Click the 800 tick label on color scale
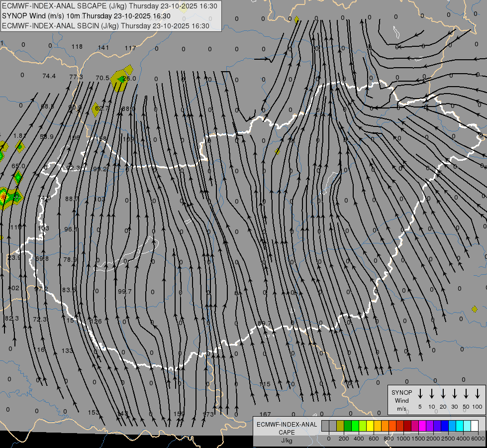Viewport: 487px width, 448px height. [x=389, y=439]
